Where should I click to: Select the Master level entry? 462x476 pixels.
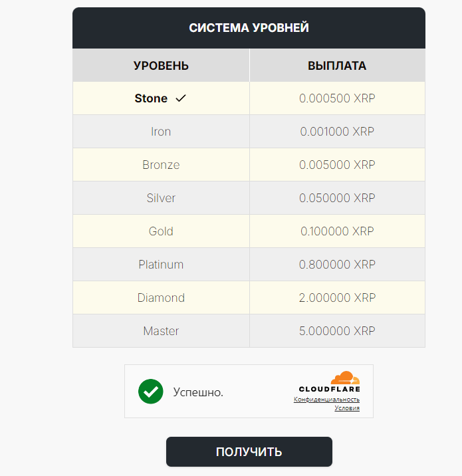point(161,331)
